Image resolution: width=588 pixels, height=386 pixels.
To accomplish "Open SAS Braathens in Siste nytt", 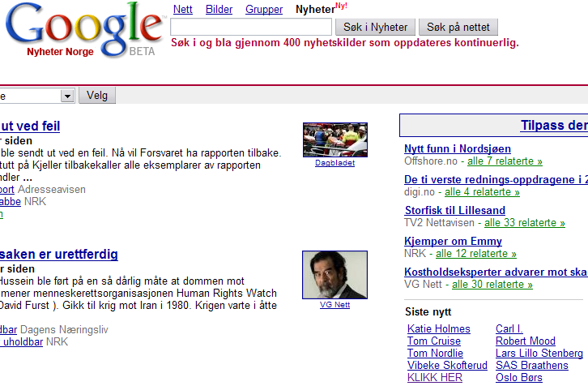I will coord(532,365).
